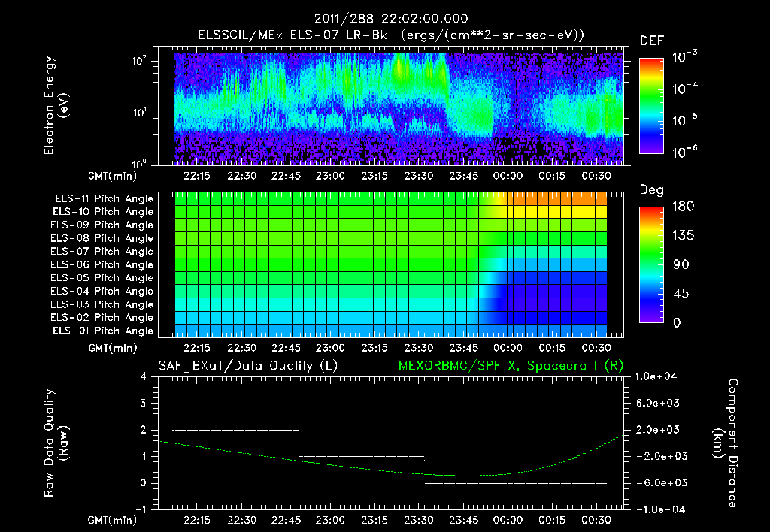Select the ELS-03 Pitch Angle row label
Image resolution: width=770 pixels, height=532 pixels.
click(102, 305)
